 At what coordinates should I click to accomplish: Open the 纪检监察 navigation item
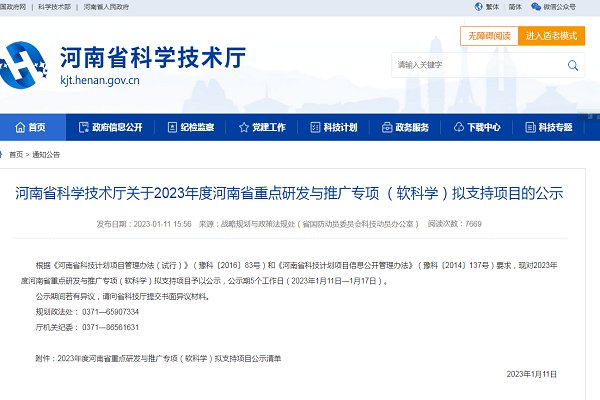(190, 128)
